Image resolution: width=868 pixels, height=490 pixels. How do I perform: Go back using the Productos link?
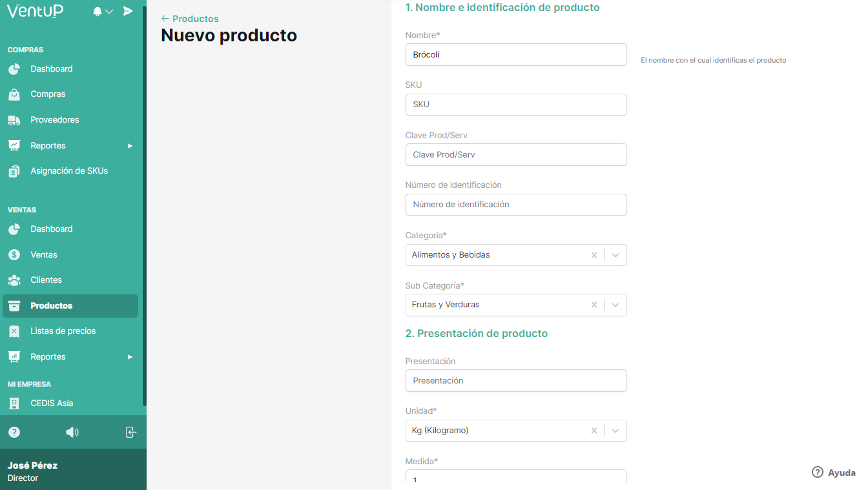tap(190, 19)
